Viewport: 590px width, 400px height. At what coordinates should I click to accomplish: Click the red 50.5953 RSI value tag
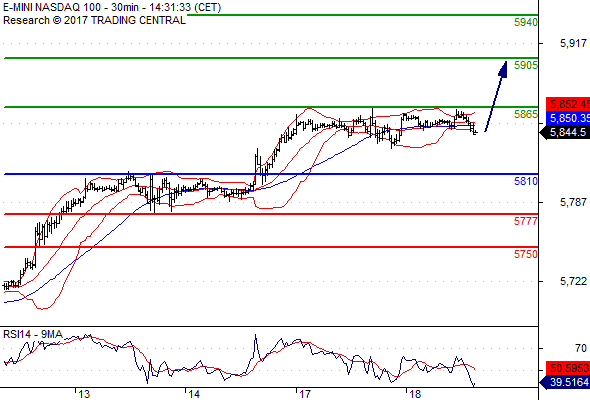pos(568,368)
